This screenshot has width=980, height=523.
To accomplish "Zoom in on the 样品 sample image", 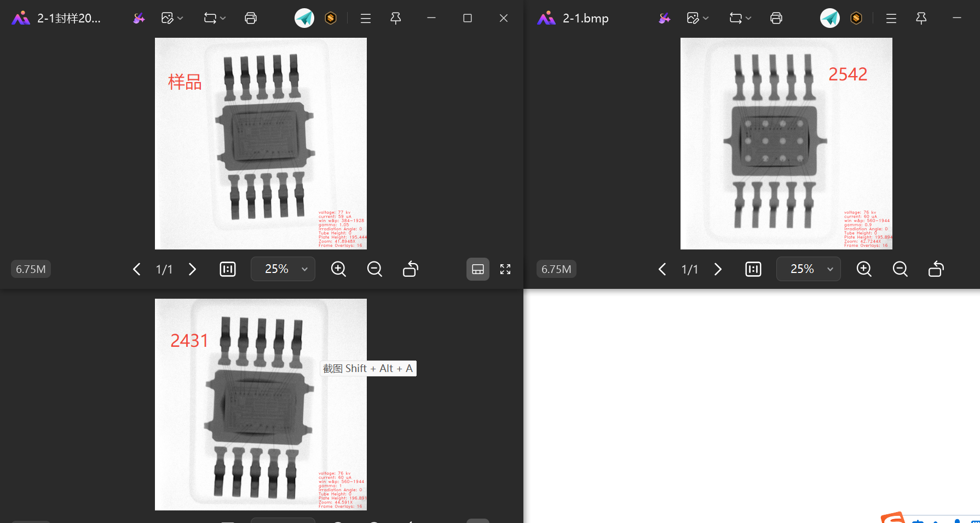I will tap(338, 269).
